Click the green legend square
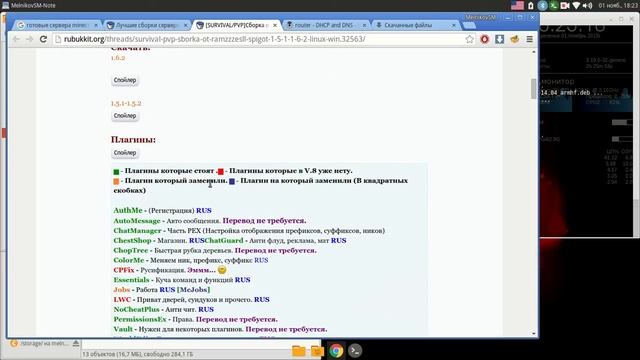The width and height of the screenshot is (640, 360). [x=116, y=171]
